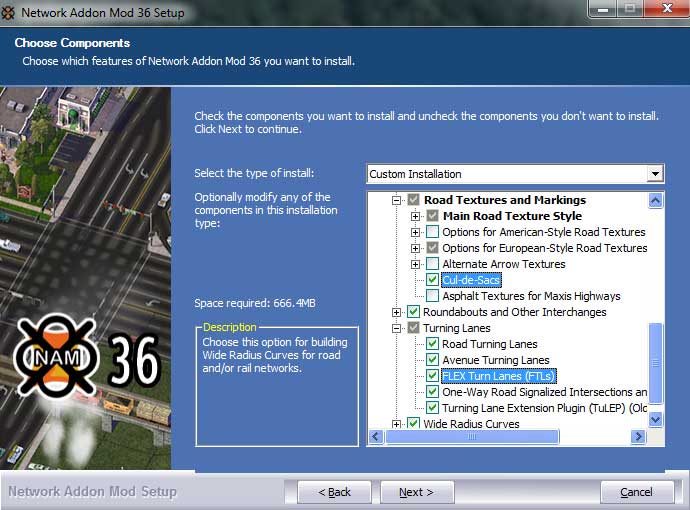This screenshot has width=690, height=510.
Task: Toggle Main Road Texture Style checkbox
Action: [x=433, y=216]
